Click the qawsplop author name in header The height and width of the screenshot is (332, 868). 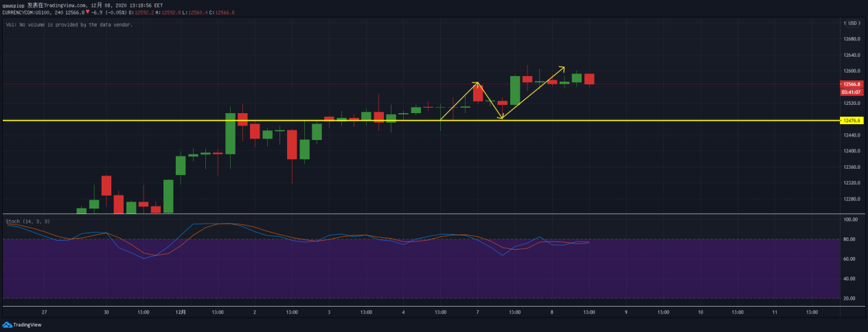(14, 4)
